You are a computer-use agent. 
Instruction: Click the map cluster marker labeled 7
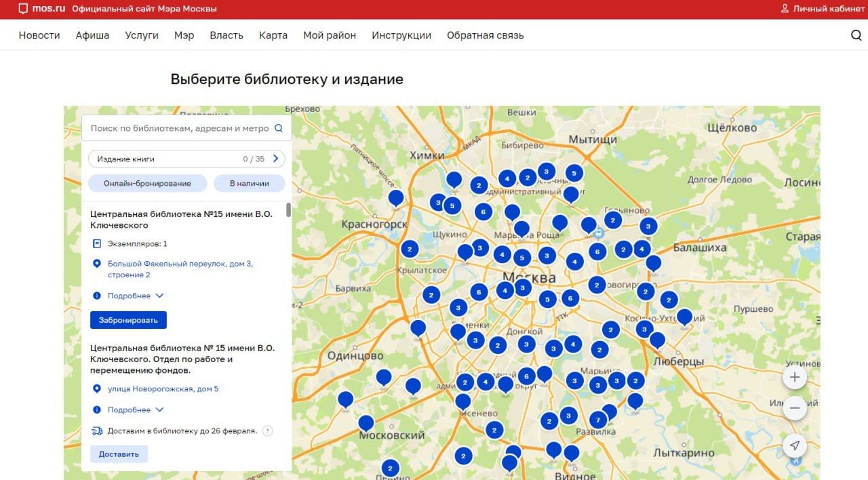tap(597, 420)
